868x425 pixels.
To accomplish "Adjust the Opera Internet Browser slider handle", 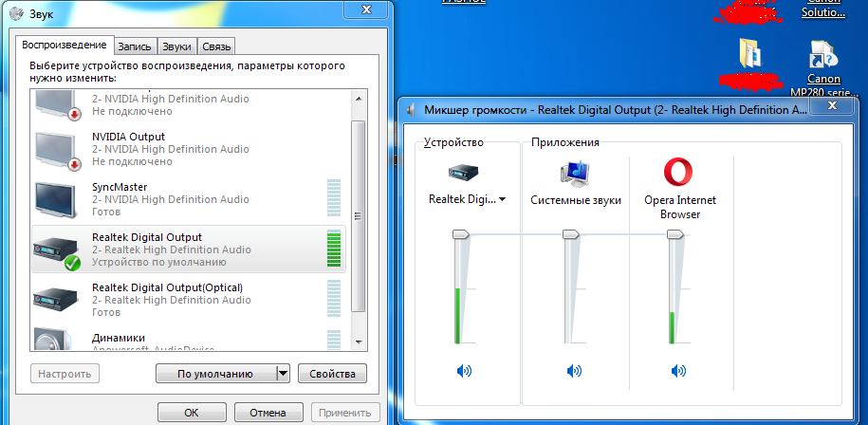I will (x=675, y=234).
